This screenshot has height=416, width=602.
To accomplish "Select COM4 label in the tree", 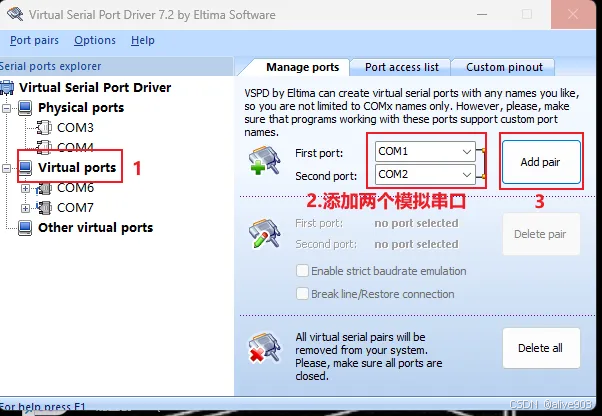I will (75, 147).
